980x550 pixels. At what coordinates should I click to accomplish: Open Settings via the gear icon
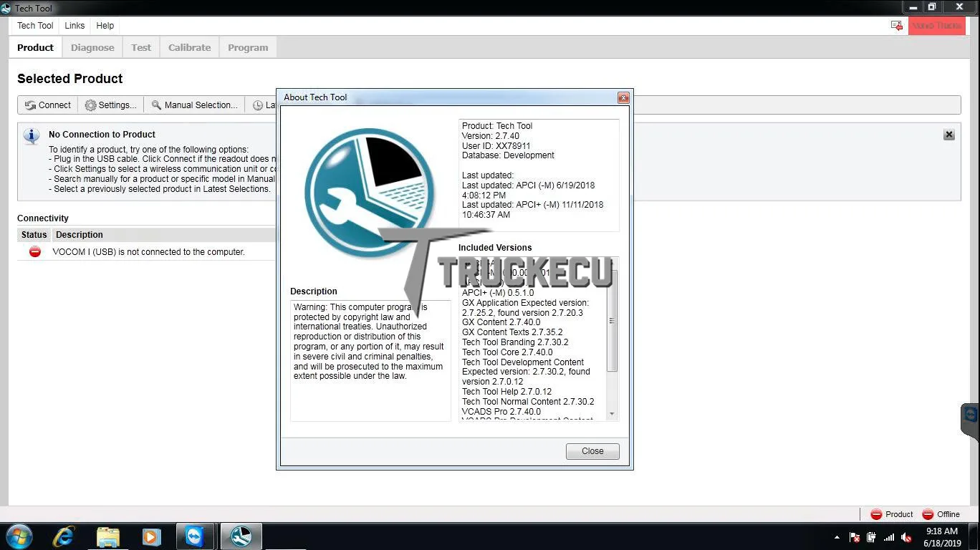(x=90, y=105)
